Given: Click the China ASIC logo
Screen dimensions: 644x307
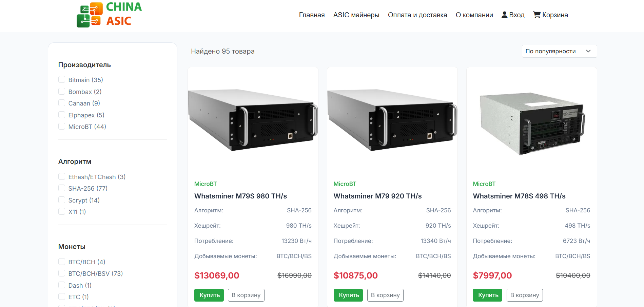Looking at the screenshot, I should click(x=109, y=15).
